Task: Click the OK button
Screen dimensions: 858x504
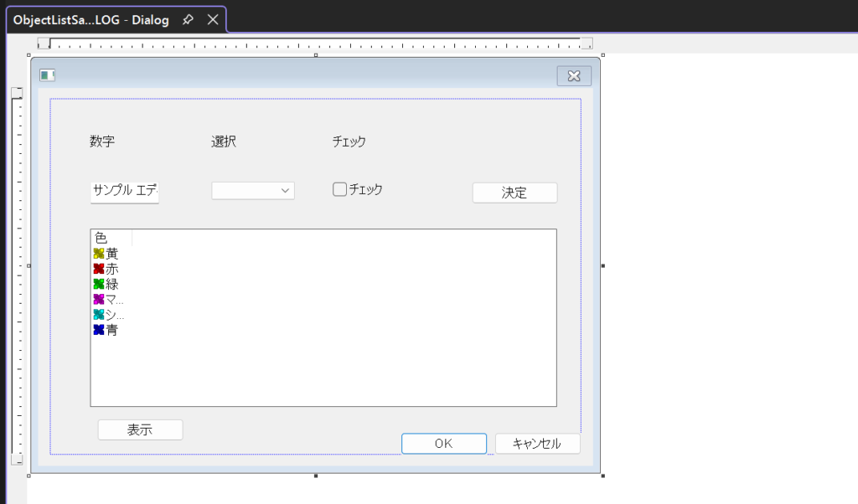Action: tap(443, 444)
